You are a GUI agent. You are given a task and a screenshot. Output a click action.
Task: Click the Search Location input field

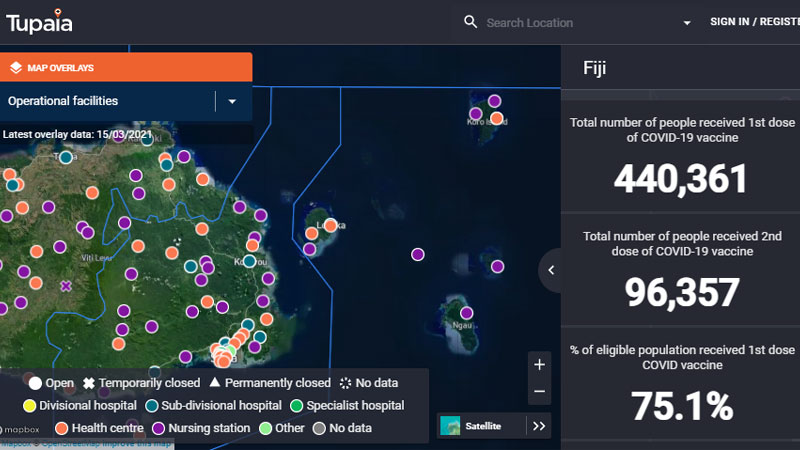coord(575,23)
